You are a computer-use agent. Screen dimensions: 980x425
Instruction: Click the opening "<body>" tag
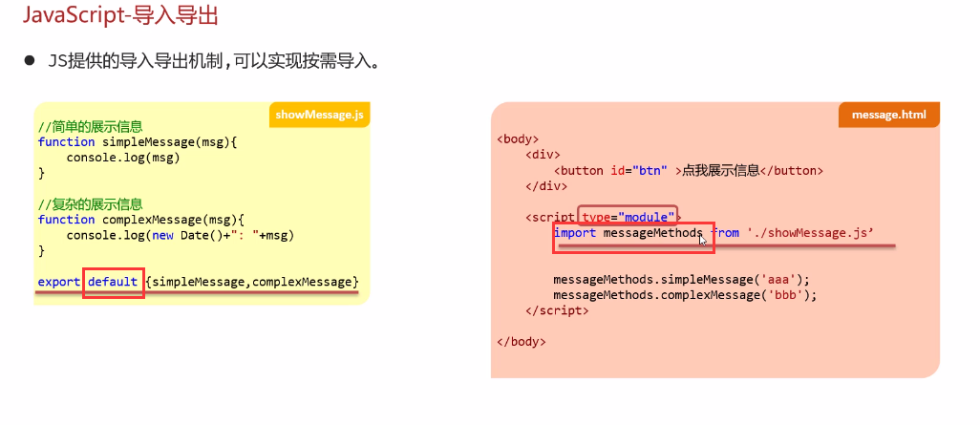(518, 139)
